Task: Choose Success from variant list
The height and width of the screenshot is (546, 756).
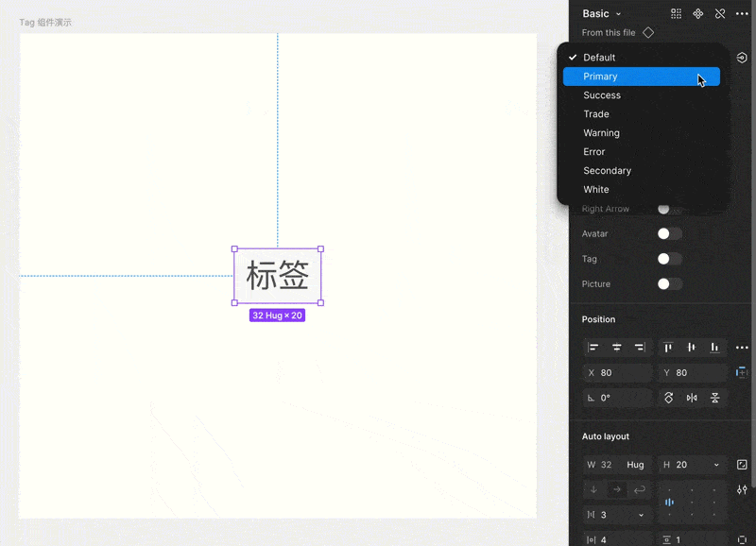Action: (642, 94)
